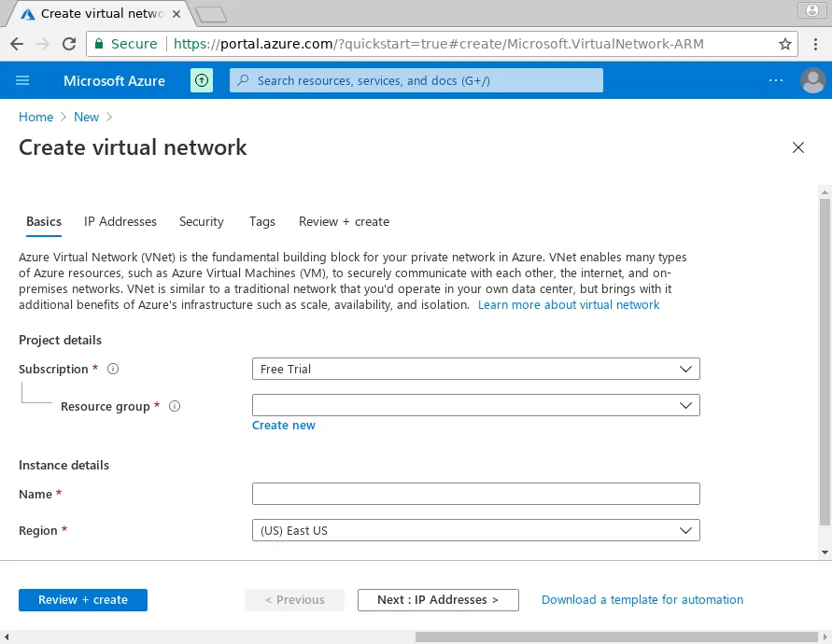Switch to the IP Addresses tab
Image resolution: width=832 pixels, height=644 pixels.
coord(120,222)
